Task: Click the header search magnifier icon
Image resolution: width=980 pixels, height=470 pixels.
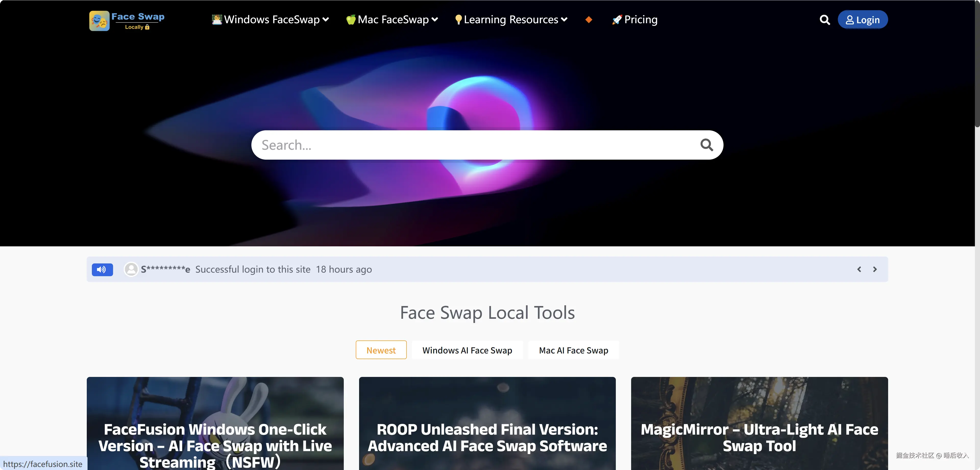Action: [824, 20]
